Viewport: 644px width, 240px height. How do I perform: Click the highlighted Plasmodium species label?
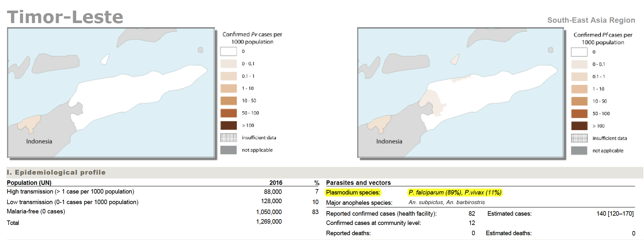[x=353, y=193]
